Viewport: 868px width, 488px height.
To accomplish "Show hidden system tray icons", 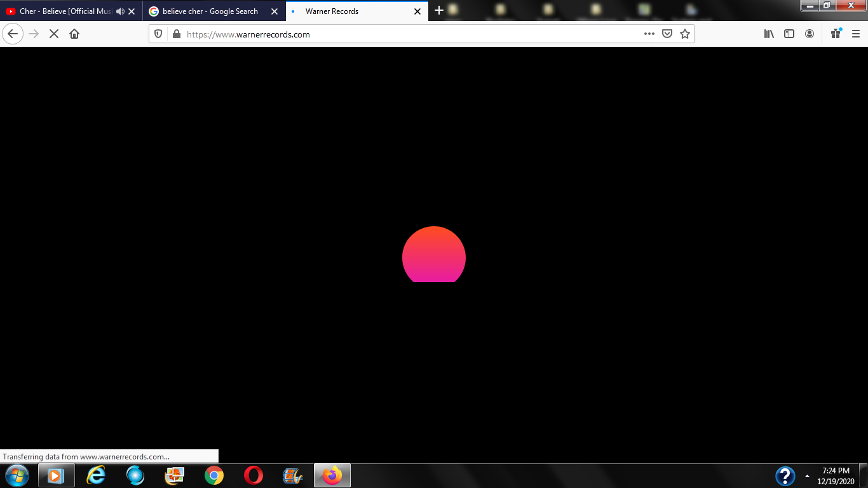I will point(807,476).
